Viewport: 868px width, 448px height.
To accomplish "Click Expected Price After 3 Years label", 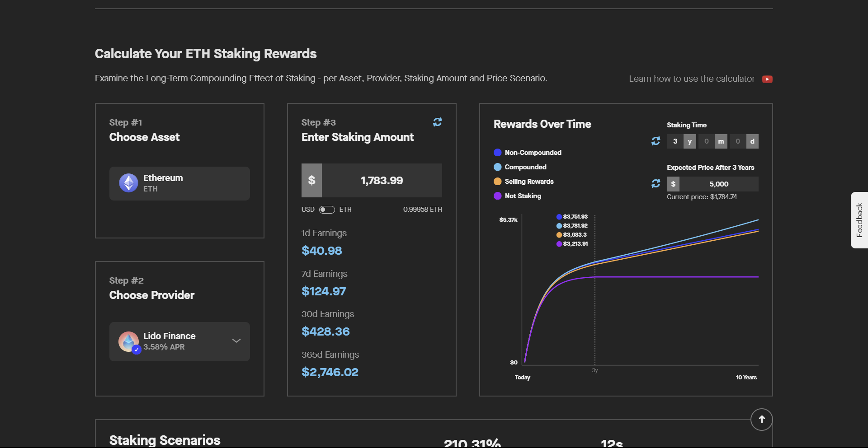I will 710,168.
